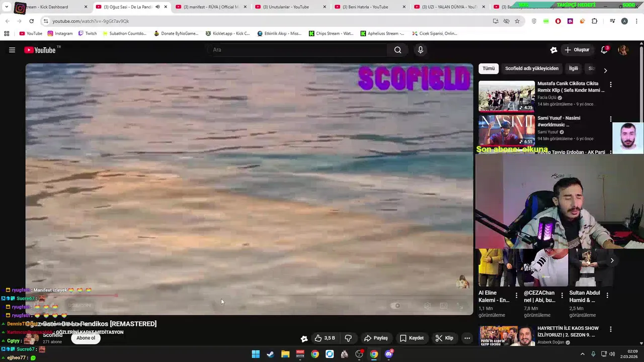Select the İlgili filter chip
This screenshot has width=644, height=362.
574,68
